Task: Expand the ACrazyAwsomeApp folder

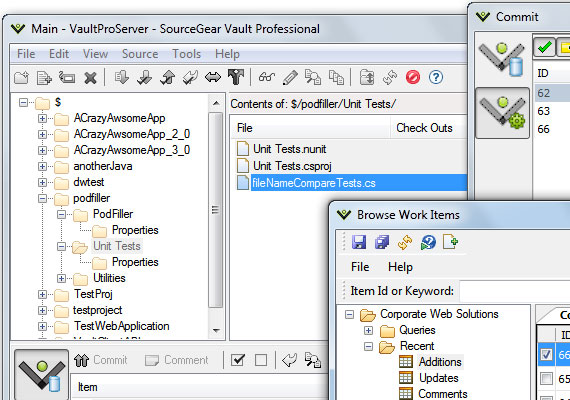Action: pyautogui.click(x=43, y=119)
